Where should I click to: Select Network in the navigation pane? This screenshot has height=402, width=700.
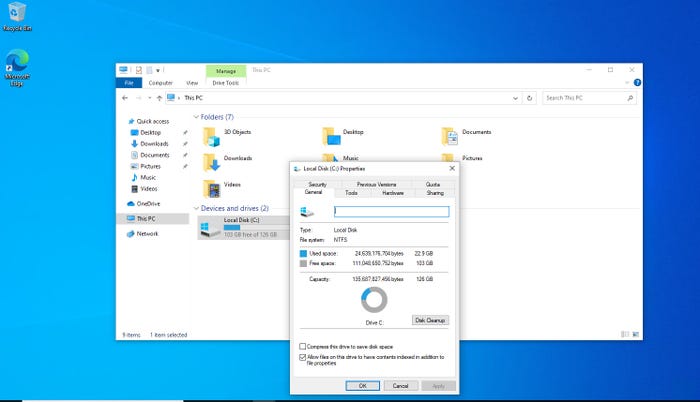[x=147, y=234]
